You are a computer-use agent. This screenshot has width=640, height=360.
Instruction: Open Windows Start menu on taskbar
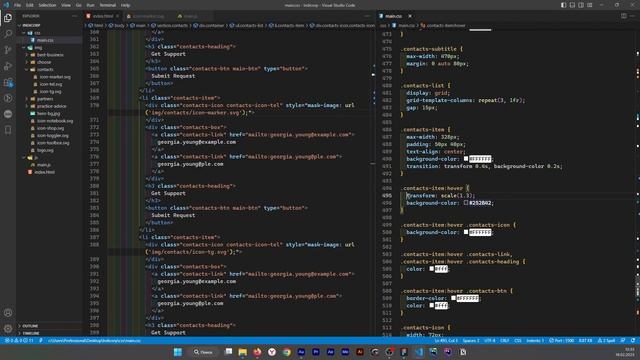coord(178,352)
